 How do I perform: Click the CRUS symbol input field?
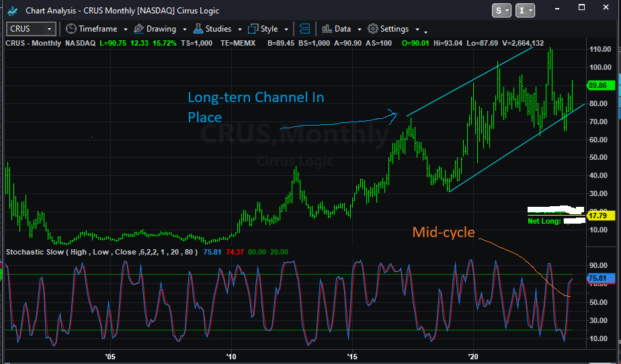(x=25, y=29)
